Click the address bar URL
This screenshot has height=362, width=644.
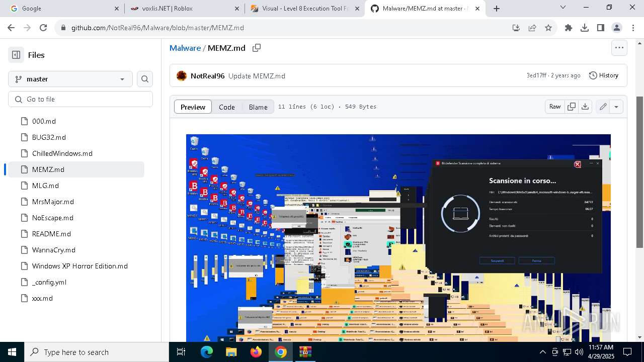click(157, 28)
